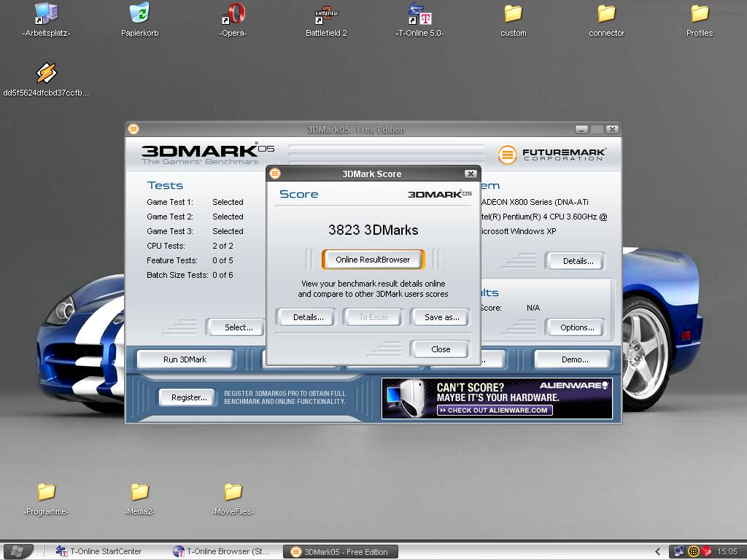Close the 3DMark Score dialog with Close button

(x=439, y=349)
